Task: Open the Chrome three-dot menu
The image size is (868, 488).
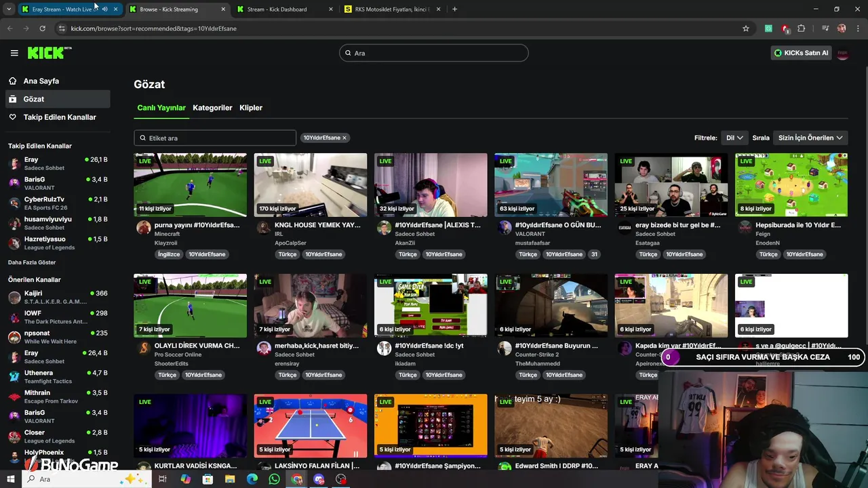Action: pyautogui.click(x=857, y=28)
